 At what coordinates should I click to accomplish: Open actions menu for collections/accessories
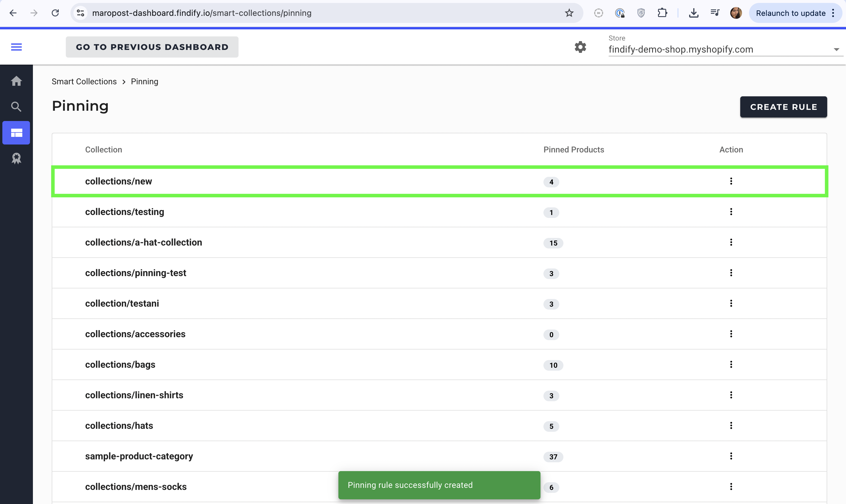coord(731,334)
